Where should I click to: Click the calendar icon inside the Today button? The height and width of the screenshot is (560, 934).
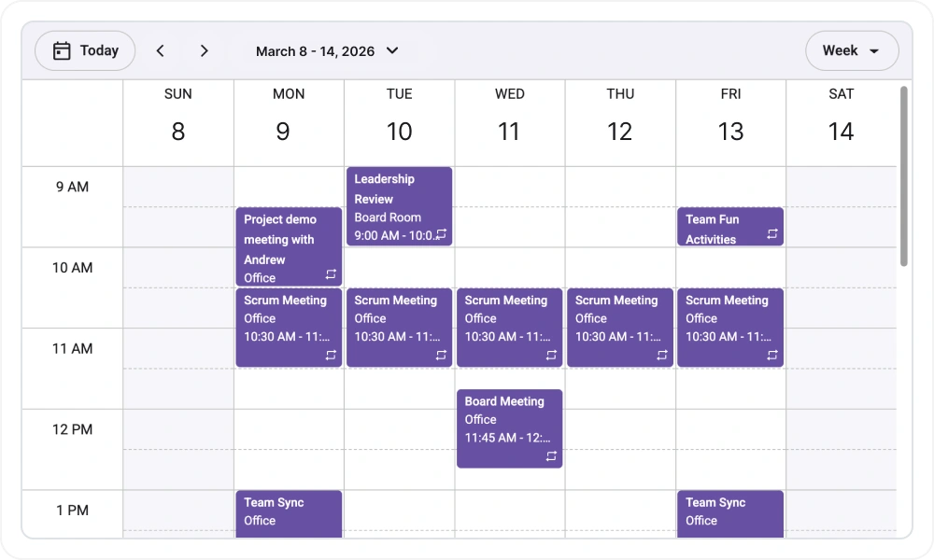[62, 50]
